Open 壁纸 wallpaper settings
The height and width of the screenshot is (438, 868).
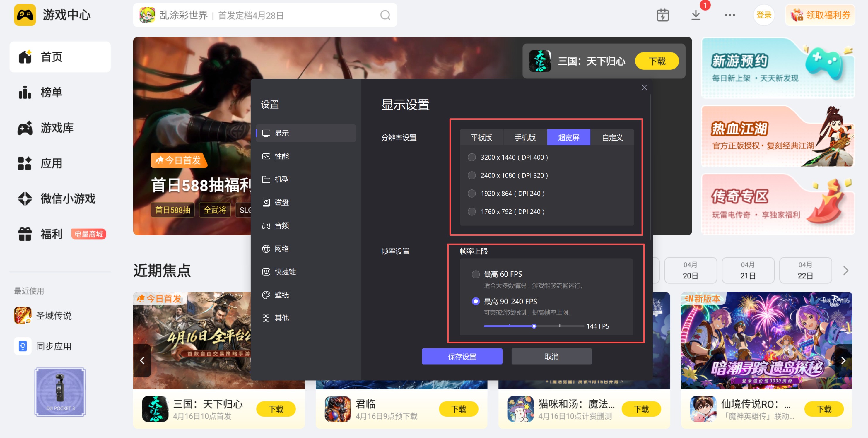[x=281, y=295]
